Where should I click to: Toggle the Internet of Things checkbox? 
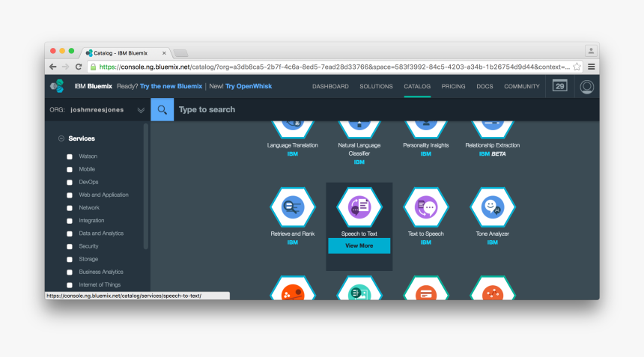tap(70, 285)
